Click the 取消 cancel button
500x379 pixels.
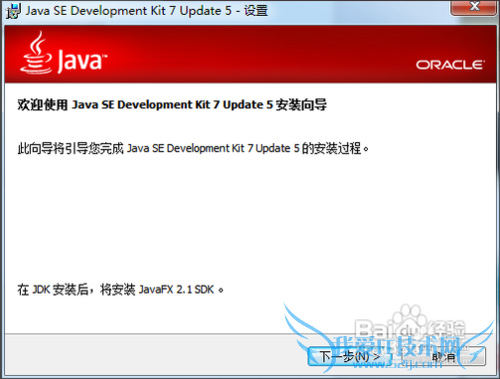point(444,356)
